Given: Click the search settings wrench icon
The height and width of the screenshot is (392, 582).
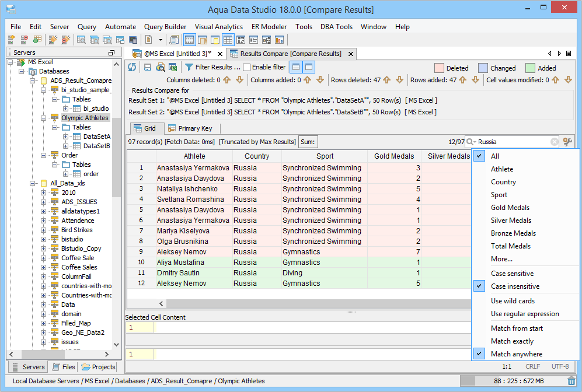Looking at the screenshot, I should pyautogui.click(x=567, y=142).
